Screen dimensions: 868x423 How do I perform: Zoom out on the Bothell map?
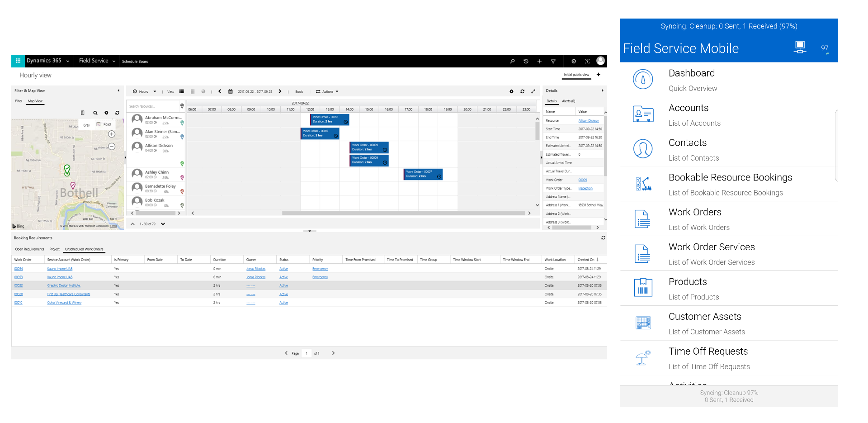(112, 147)
